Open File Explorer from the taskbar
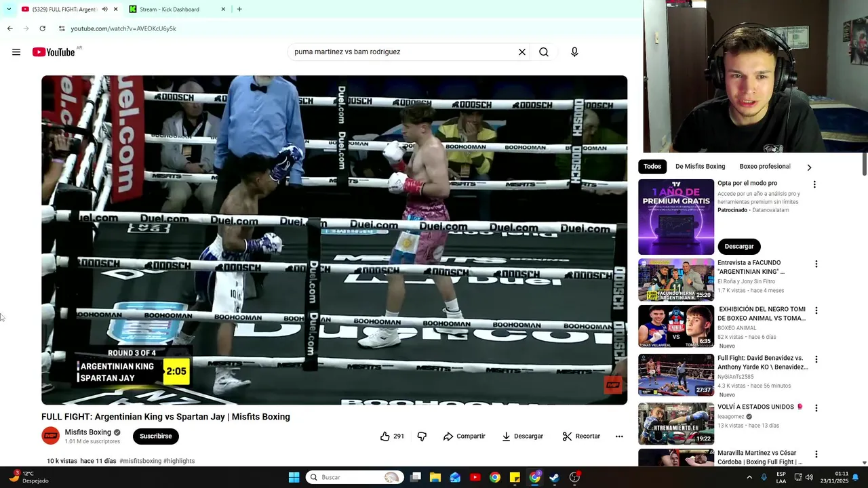 pos(435,477)
